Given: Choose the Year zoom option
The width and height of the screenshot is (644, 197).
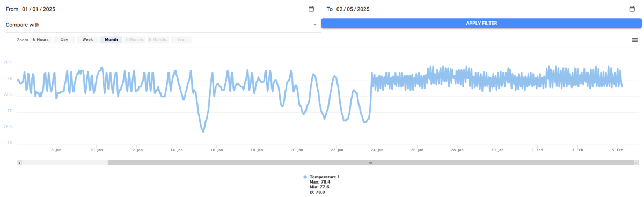Looking at the screenshot, I should click(181, 40).
